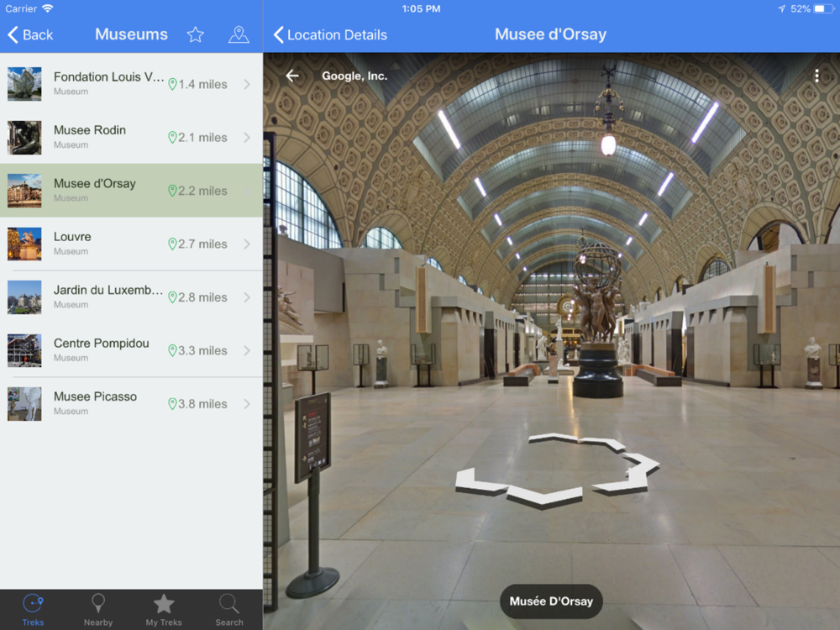Tap the Musee d'Orsay header title
This screenshot has width=840, height=630.
551,34
